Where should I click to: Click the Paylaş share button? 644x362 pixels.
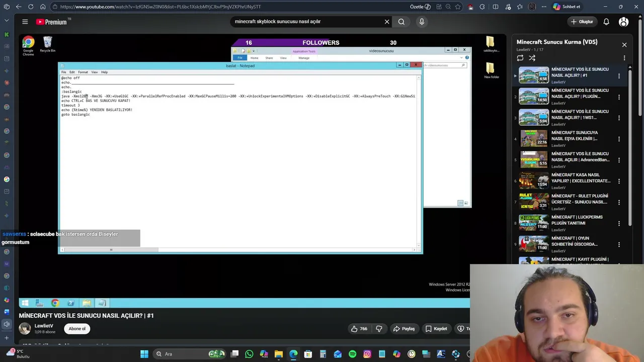click(404, 329)
